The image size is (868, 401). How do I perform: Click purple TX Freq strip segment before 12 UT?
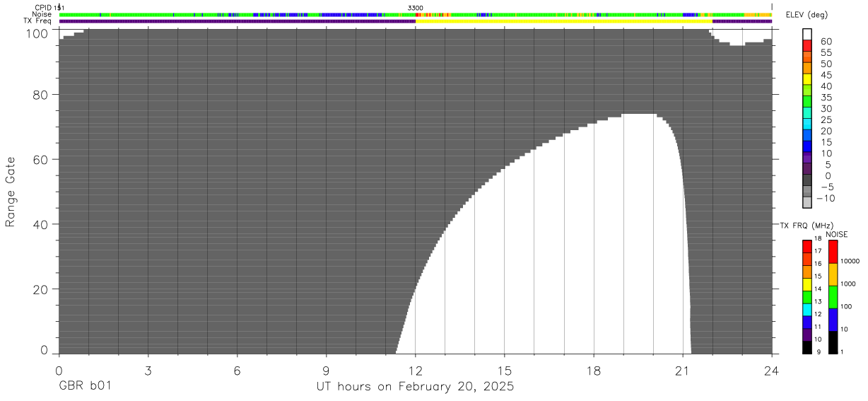coord(237,21)
